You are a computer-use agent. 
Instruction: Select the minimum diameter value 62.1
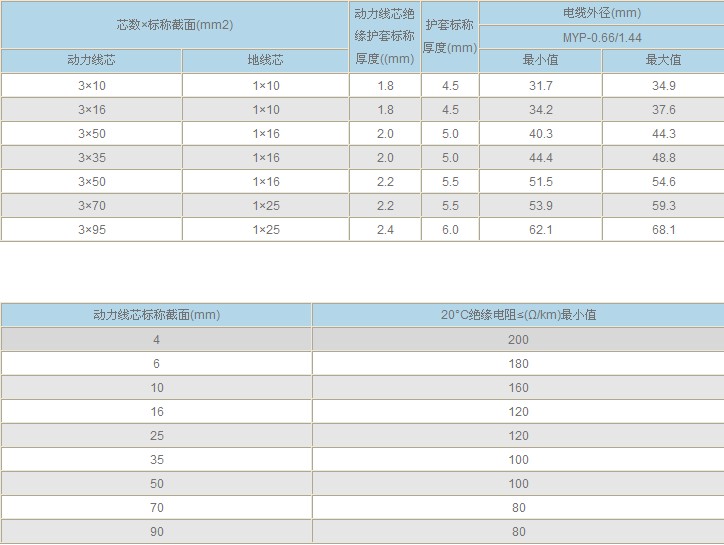pyautogui.click(x=541, y=230)
